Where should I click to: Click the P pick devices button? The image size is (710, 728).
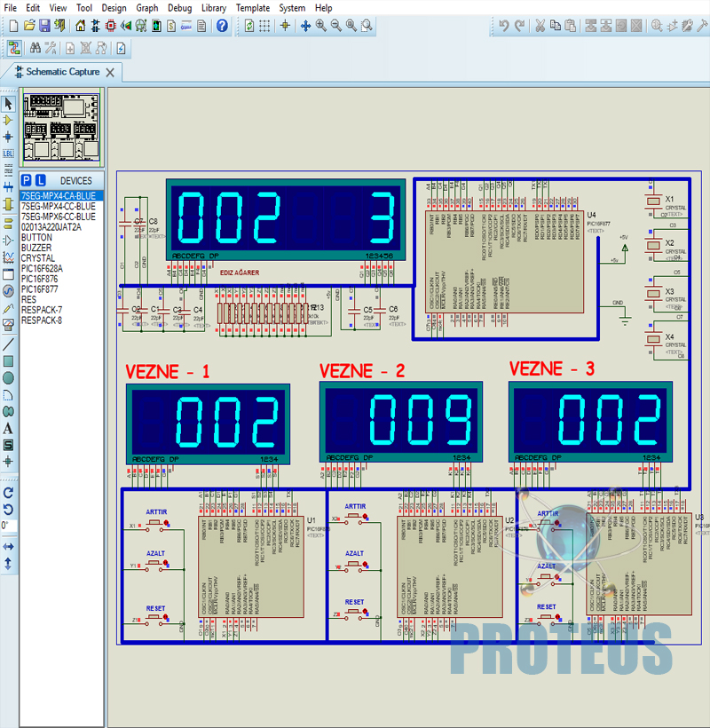(27, 180)
